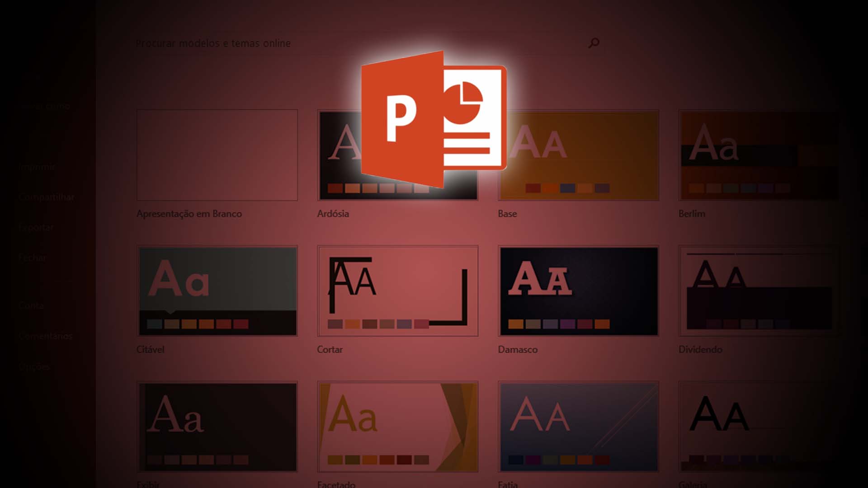Viewport: 868px width, 488px height.
Task: Open the Galeria theme thumbnail
Action: (759, 427)
